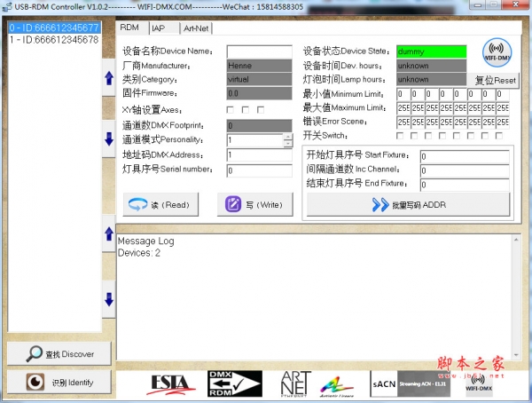Screen dimensions: 532x403
Task: Enable the first XY Axes checkbox
Action: (x=231, y=110)
